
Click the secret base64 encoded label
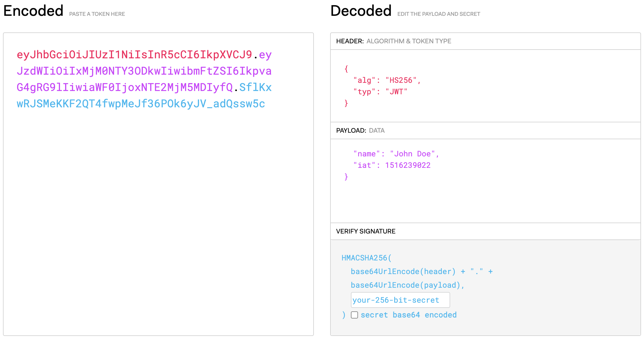pos(408,315)
